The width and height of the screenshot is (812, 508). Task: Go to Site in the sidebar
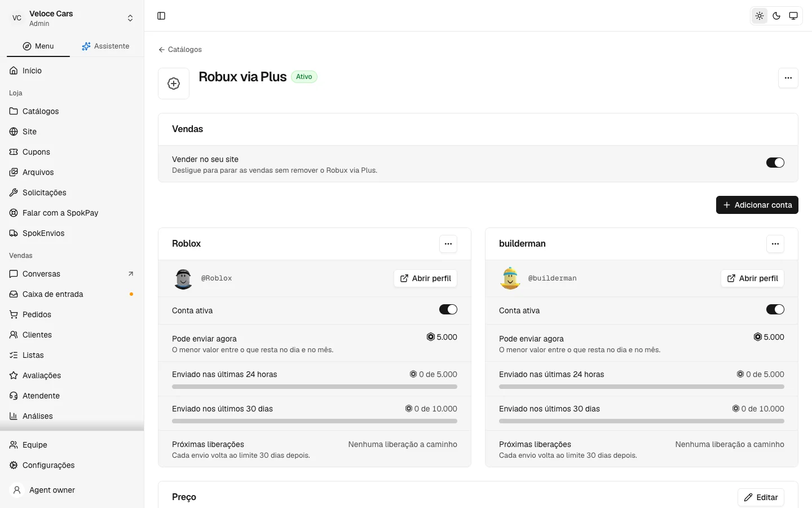(x=72, y=132)
